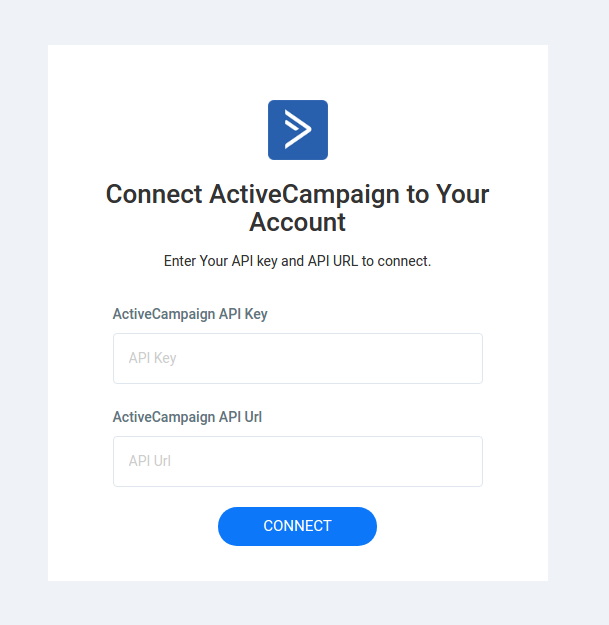Click the ActiveCampaign logo icon

tap(298, 130)
